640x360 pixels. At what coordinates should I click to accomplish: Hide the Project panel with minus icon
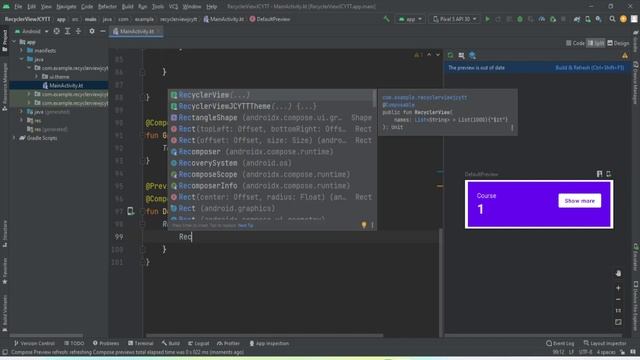(103, 31)
